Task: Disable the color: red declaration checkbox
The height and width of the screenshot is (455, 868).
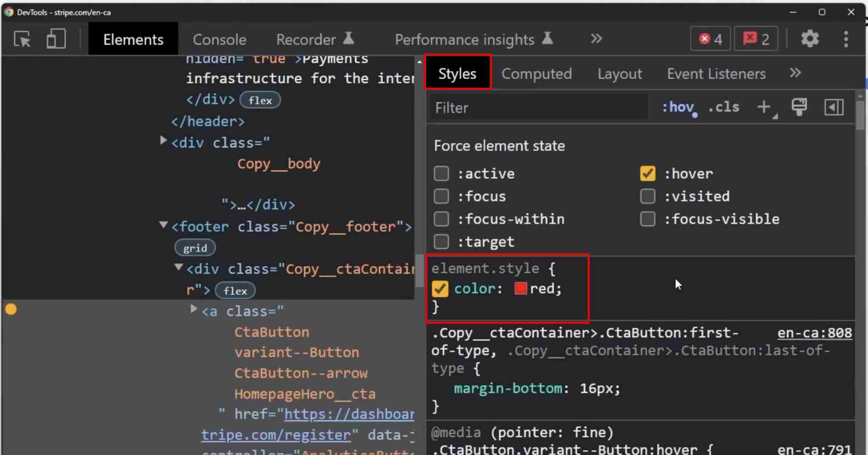Action: coord(440,289)
